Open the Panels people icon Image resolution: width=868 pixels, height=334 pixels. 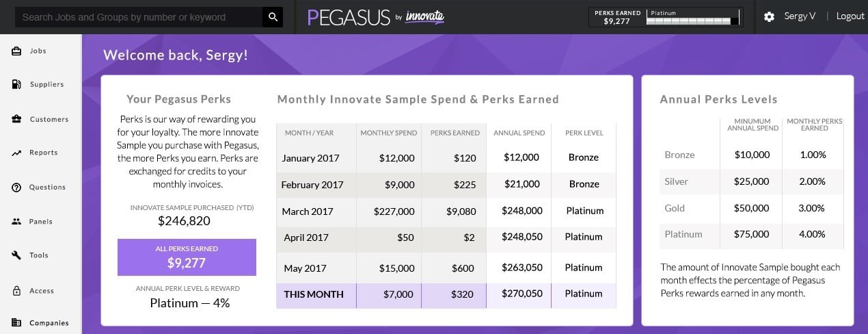pyautogui.click(x=16, y=222)
